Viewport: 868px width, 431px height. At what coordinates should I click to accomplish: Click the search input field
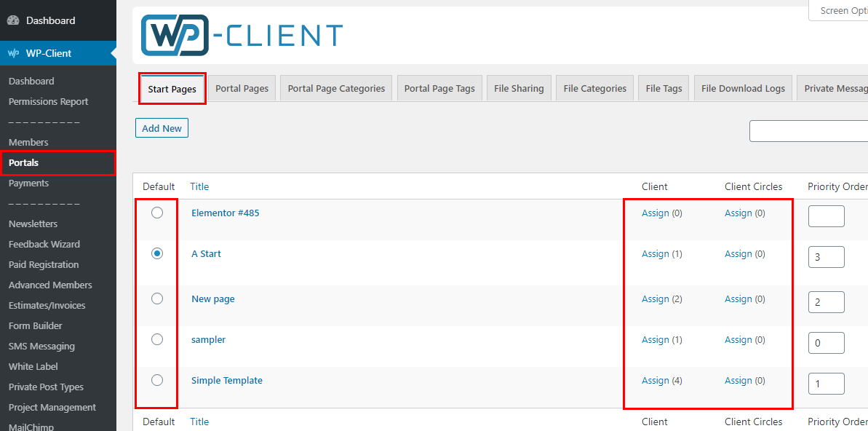[809, 132]
